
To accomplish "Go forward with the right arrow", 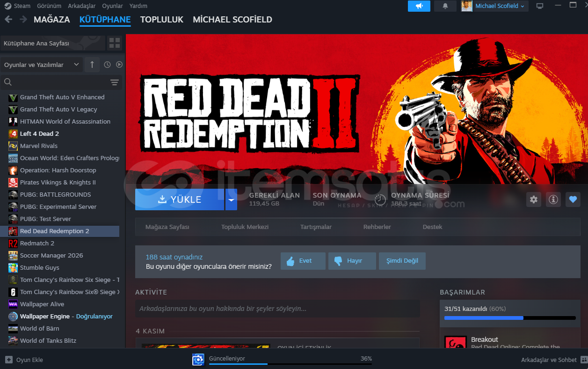I will [23, 20].
